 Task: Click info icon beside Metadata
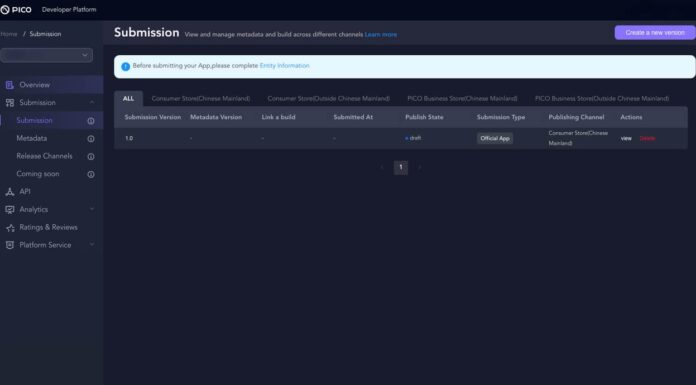coord(91,139)
